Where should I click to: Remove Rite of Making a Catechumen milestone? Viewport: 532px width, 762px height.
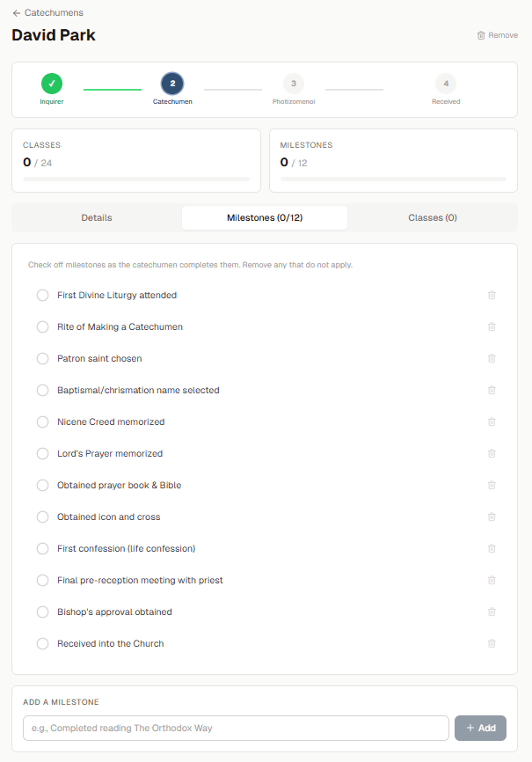click(492, 326)
